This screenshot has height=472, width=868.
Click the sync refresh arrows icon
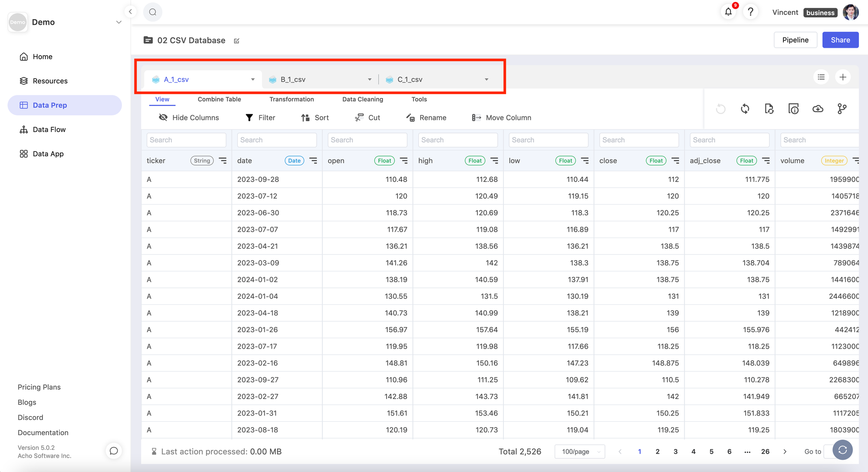pyautogui.click(x=745, y=109)
